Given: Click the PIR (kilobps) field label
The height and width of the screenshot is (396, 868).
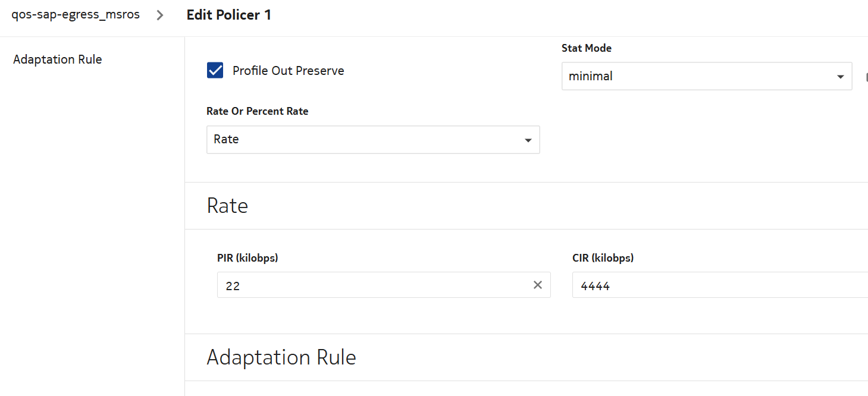Looking at the screenshot, I should coord(247,258).
